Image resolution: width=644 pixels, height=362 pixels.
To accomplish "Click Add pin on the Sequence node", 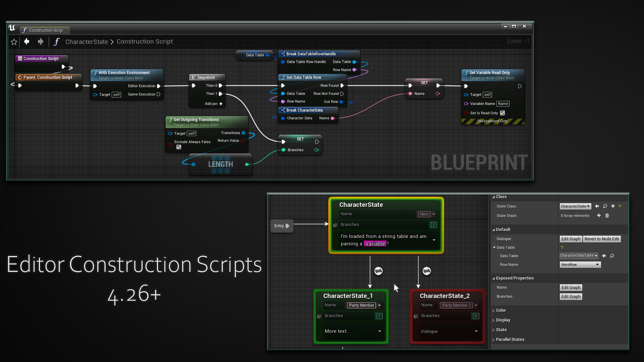I will click(212, 104).
